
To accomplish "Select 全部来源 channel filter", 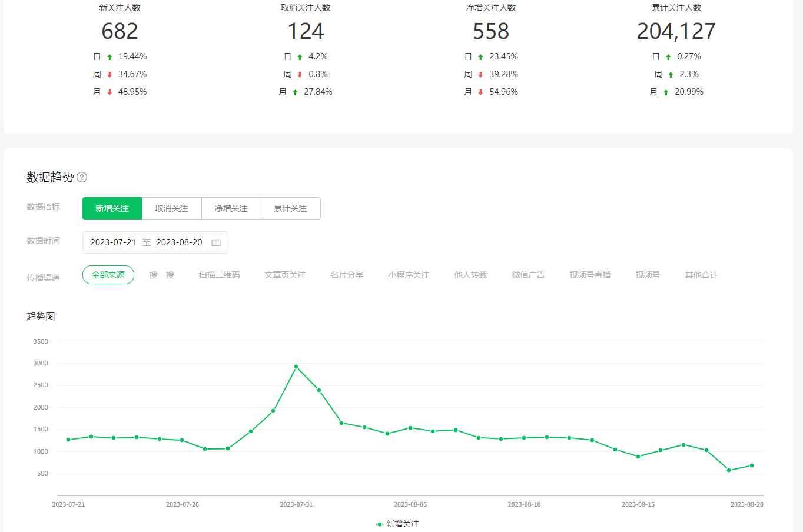I will pyautogui.click(x=108, y=275).
